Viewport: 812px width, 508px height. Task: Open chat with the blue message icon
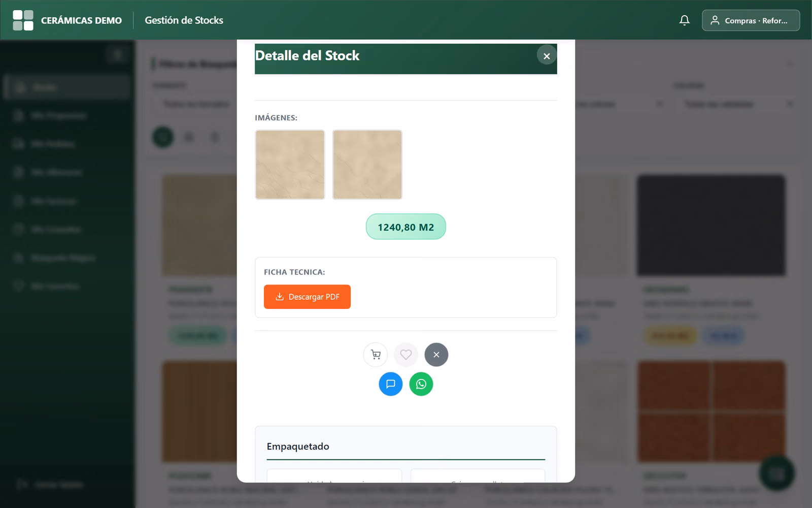coord(391,384)
